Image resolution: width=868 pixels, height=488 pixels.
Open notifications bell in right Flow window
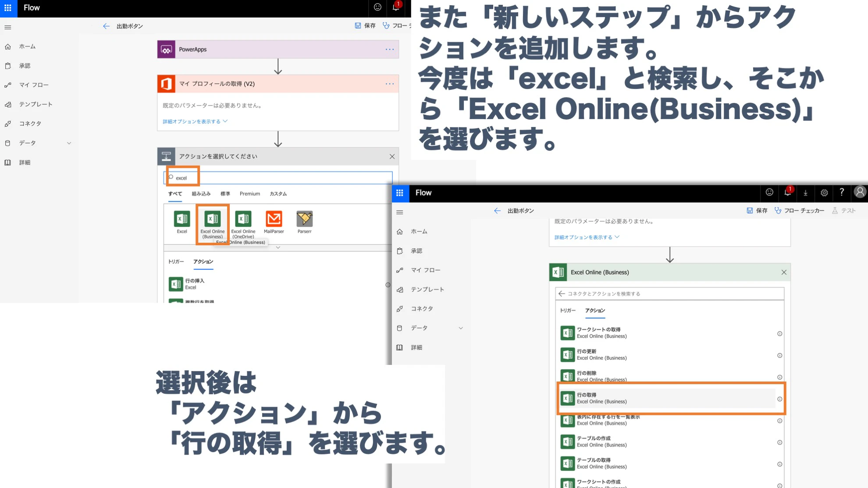[x=788, y=192]
